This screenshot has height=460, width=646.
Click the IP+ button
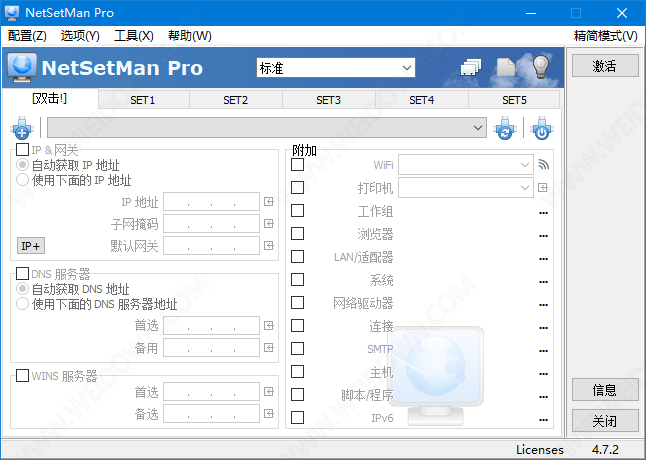31,246
